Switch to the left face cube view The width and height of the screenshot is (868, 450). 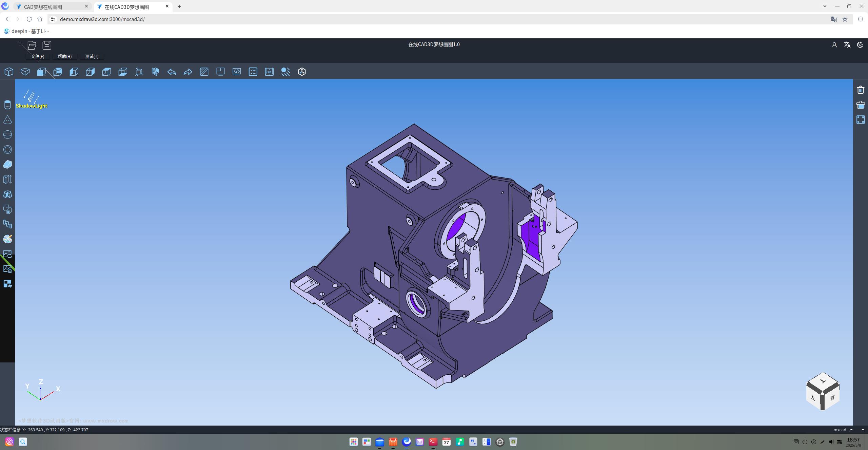point(74,72)
